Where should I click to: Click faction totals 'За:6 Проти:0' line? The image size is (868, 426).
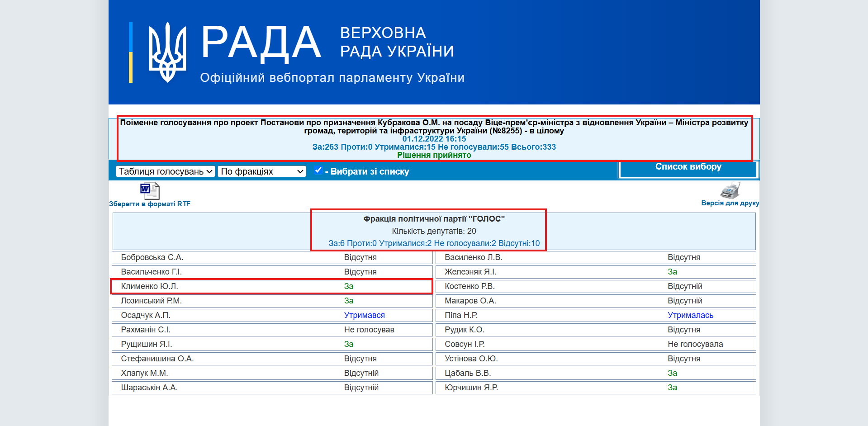(434, 243)
